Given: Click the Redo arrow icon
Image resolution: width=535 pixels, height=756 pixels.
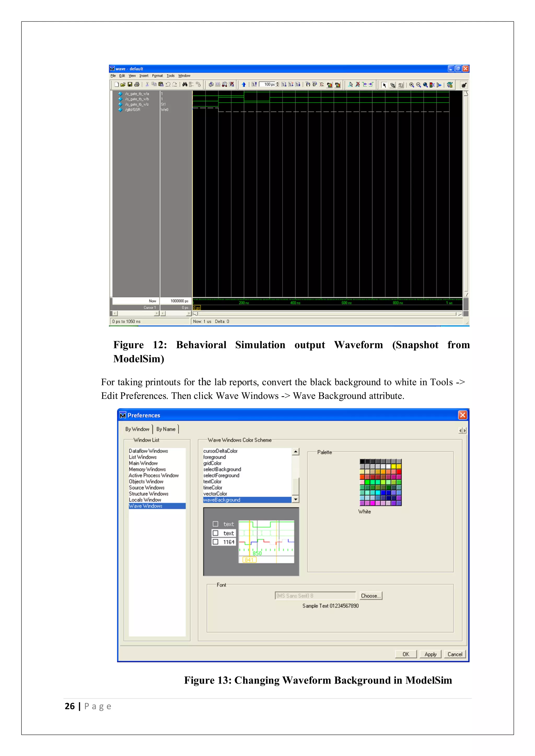Looking at the screenshot, I should [175, 85].
